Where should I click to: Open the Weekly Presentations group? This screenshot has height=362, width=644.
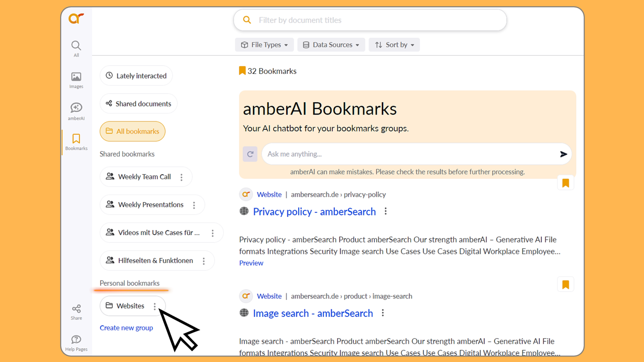[151, 205]
